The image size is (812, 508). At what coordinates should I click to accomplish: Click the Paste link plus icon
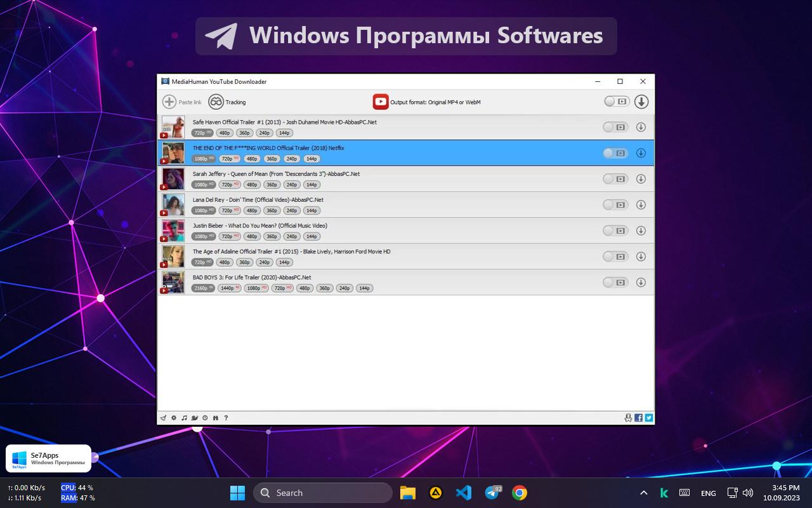tap(169, 102)
